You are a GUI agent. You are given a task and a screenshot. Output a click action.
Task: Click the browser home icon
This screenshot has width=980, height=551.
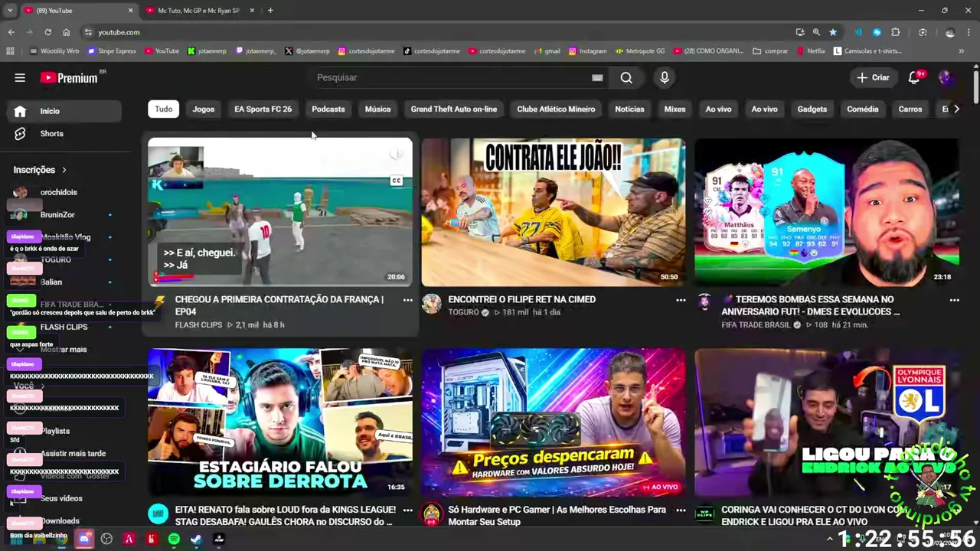[66, 32]
